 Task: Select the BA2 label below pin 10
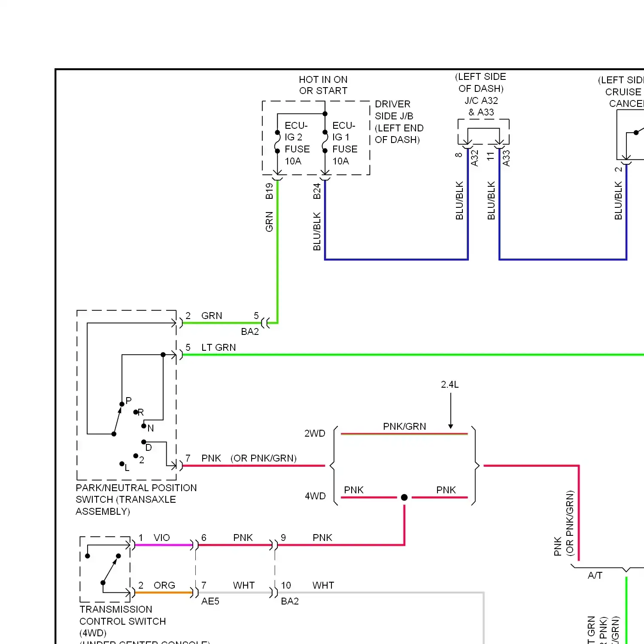click(290, 601)
